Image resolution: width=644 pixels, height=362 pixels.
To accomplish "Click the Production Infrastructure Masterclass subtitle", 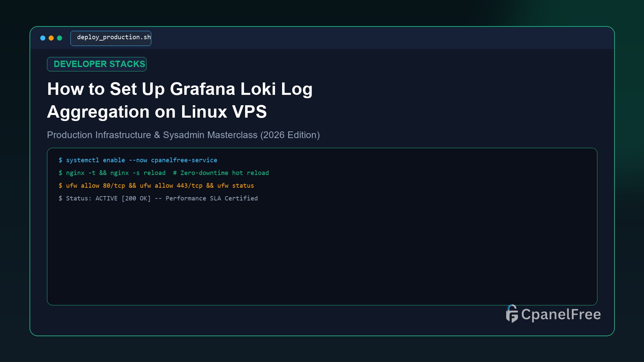I will coord(183,135).
